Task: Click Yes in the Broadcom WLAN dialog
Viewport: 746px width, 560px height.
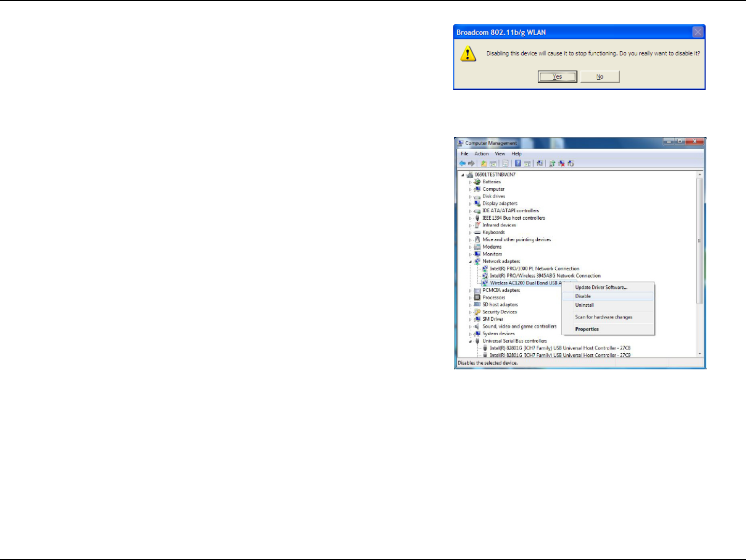Action: pos(557,77)
